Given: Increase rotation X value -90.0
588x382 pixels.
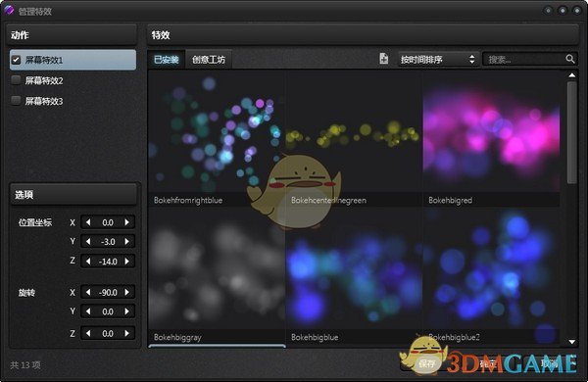Looking at the screenshot, I should pyautogui.click(x=127, y=292).
